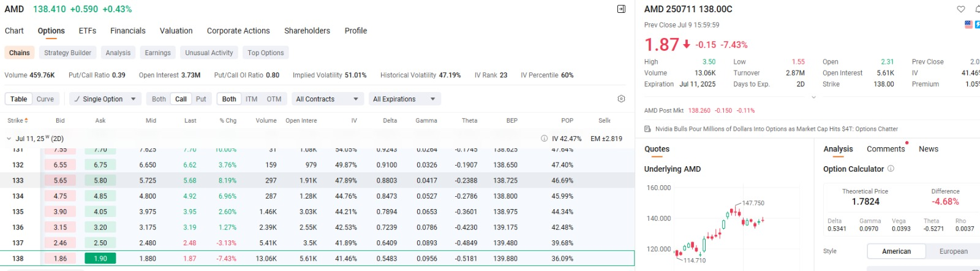
Task: Open info icon next to Option Calculator
Action: (x=891, y=169)
